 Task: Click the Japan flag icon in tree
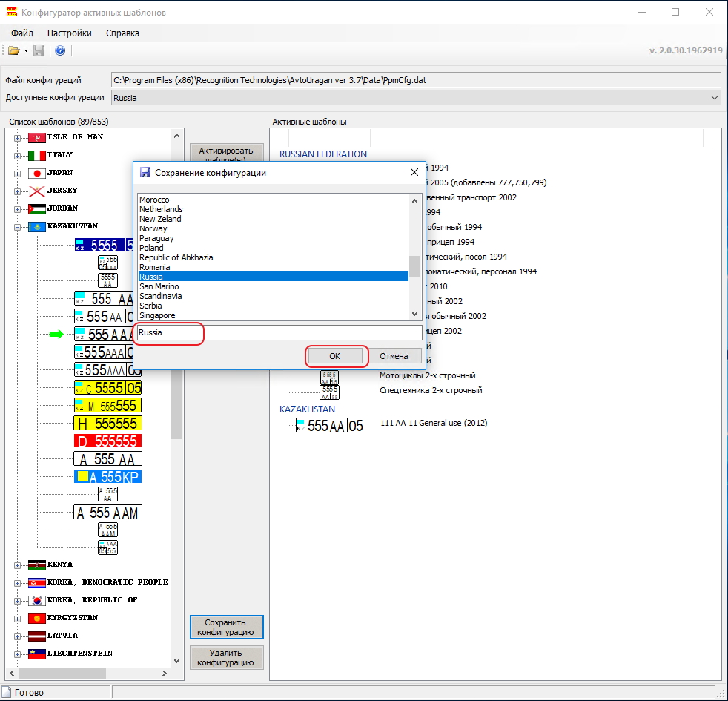click(x=37, y=173)
